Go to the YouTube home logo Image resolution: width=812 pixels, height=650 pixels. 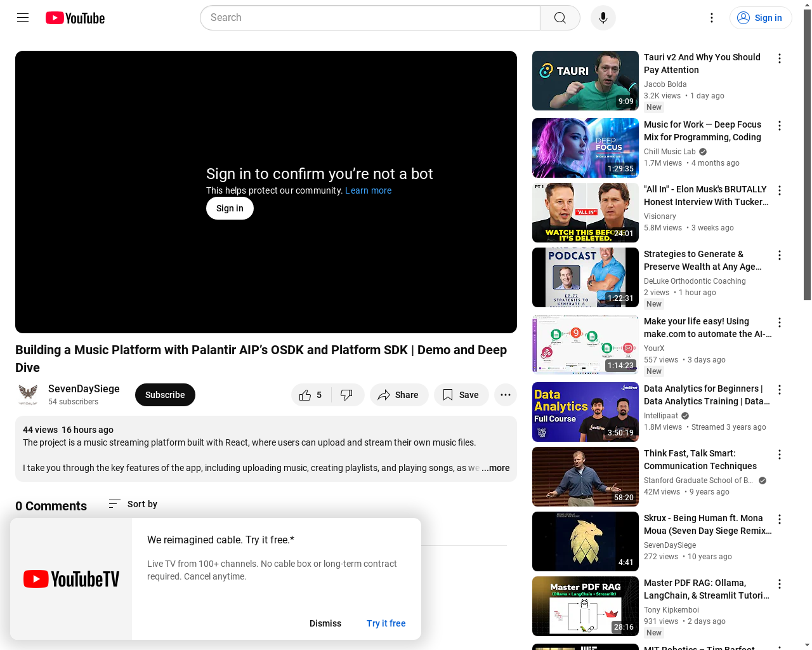pos(75,18)
